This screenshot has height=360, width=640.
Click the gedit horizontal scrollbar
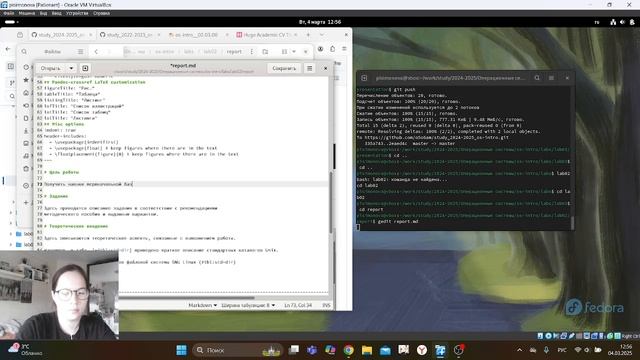186,297
